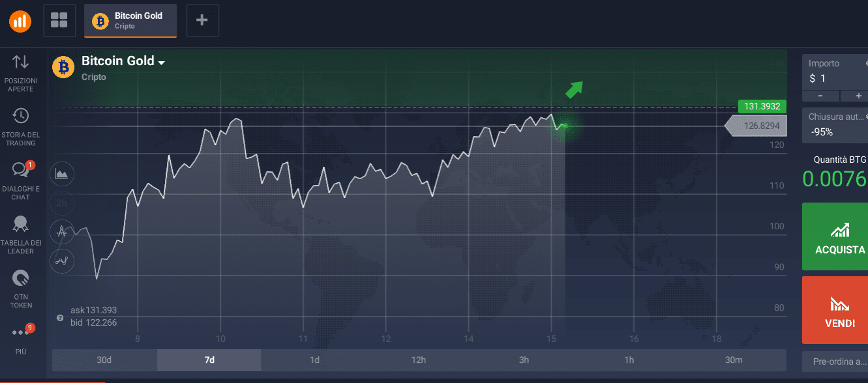Image resolution: width=868 pixels, height=383 pixels.
Task: Click the Quantità BTG 0.0076 value
Action: point(834,178)
